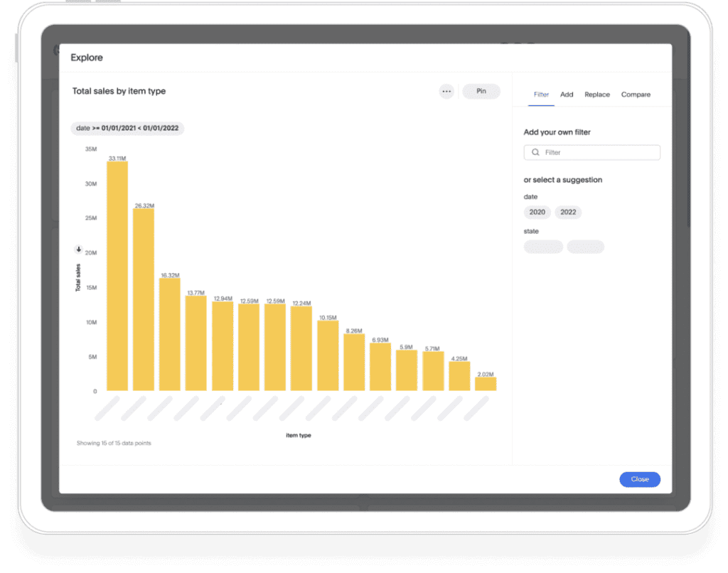Click the tallest bar labeled 33.11M
Screen dimensions: 728x573
(117, 277)
